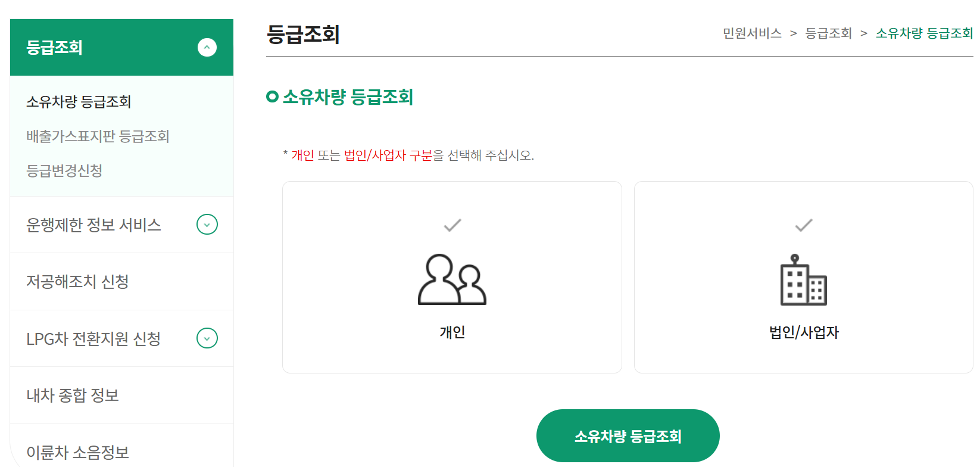The height and width of the screenshot is (467, 980).
Task: Click 민원서비스 in the breadcrumb
Action: point(751,33)
